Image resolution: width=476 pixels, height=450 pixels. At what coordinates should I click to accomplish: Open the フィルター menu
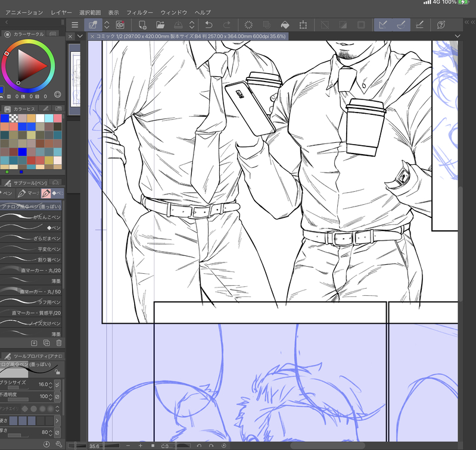click(139, 12)
